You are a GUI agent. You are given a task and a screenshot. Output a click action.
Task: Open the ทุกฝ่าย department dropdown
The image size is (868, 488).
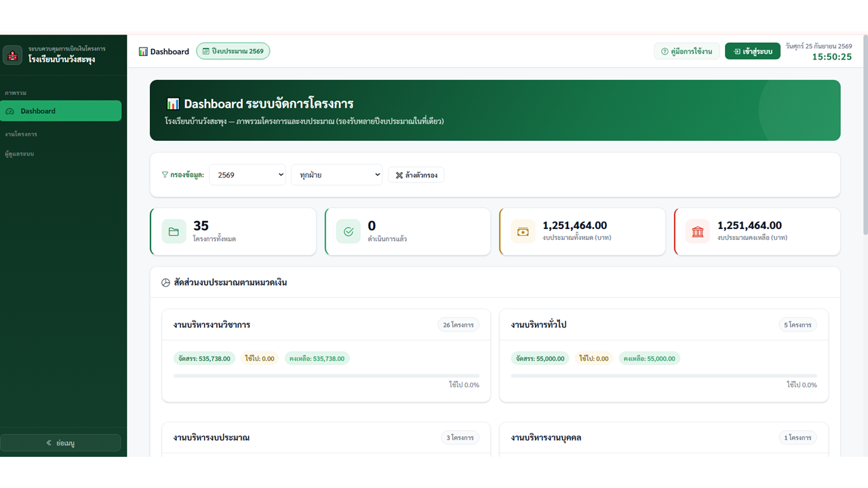336,175
